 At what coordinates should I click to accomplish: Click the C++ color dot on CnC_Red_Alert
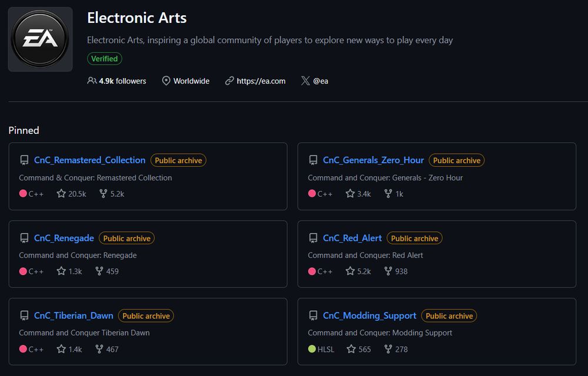click(x=312, y=271)
